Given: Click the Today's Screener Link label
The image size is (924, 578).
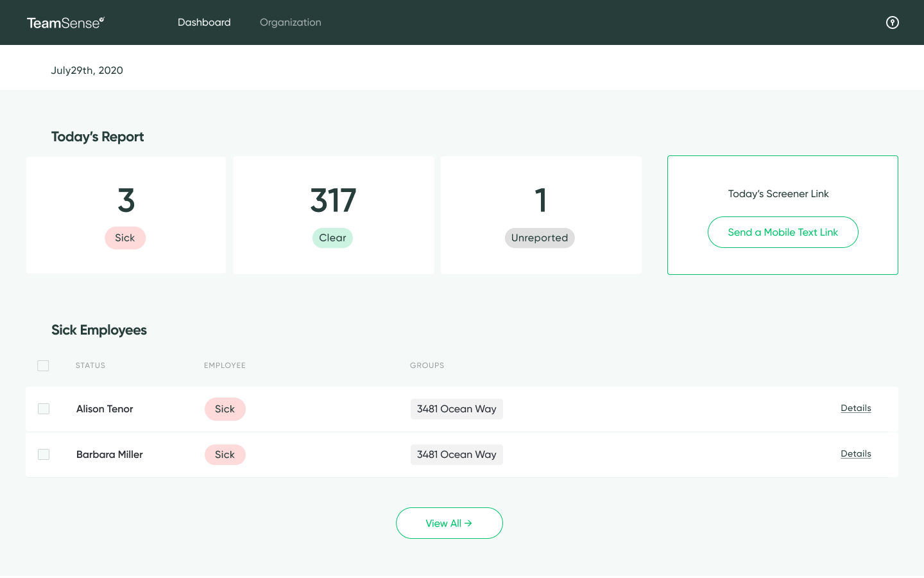Looking at the screenshot, I should pos(778,194).
